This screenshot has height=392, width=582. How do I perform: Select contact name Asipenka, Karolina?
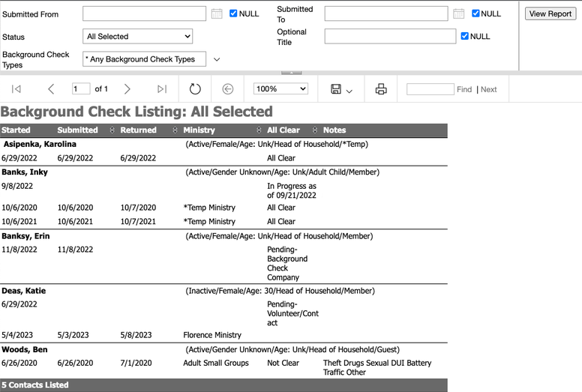click(x=40, y=144)
